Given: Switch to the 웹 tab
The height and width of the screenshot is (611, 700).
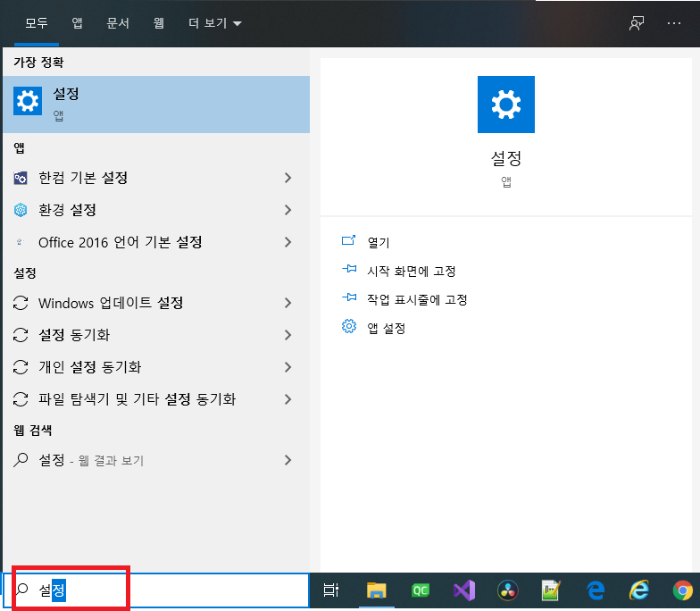Looking at the screenshot, I should point(159,23).
